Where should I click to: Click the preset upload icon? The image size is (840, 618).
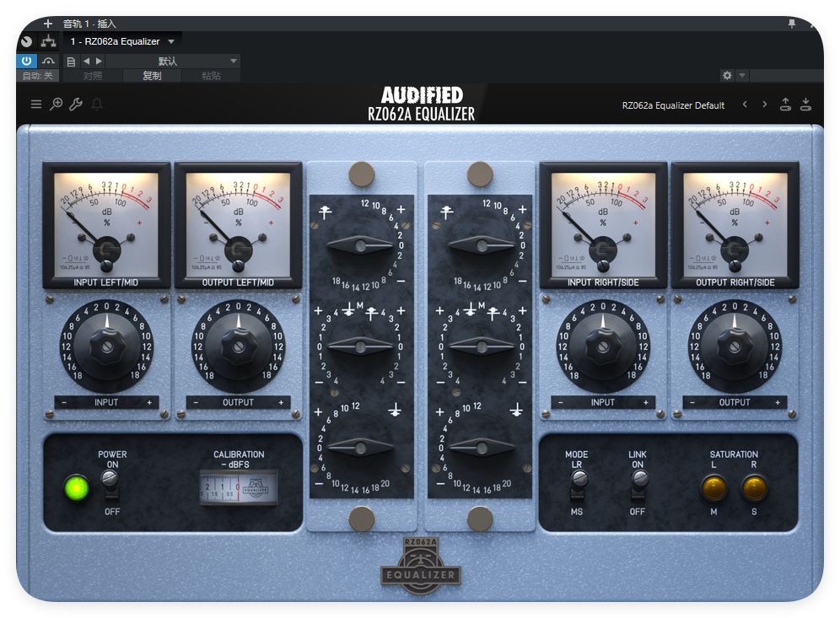pyautogui.click(x=785, y=105)
